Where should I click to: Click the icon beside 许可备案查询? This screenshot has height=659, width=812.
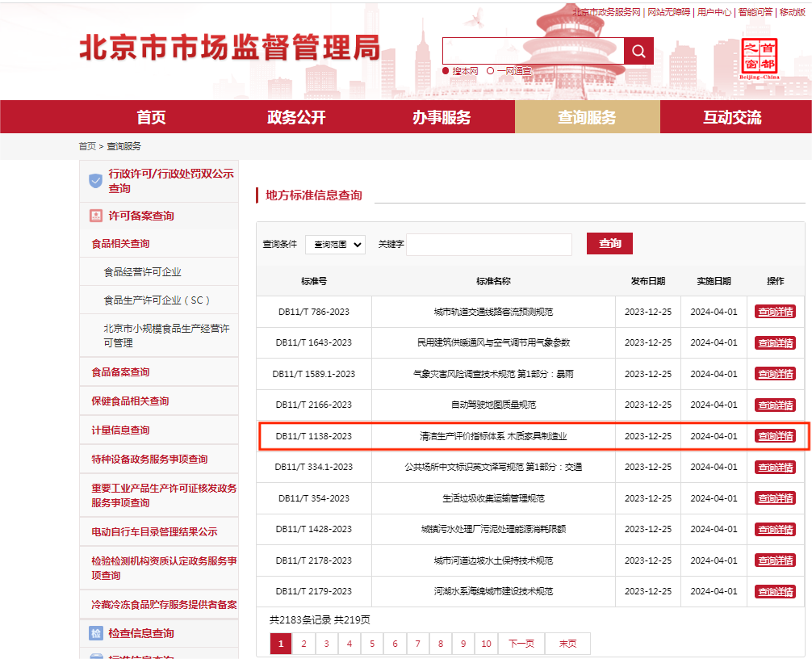pyautogui.click(x=96, y=216)
